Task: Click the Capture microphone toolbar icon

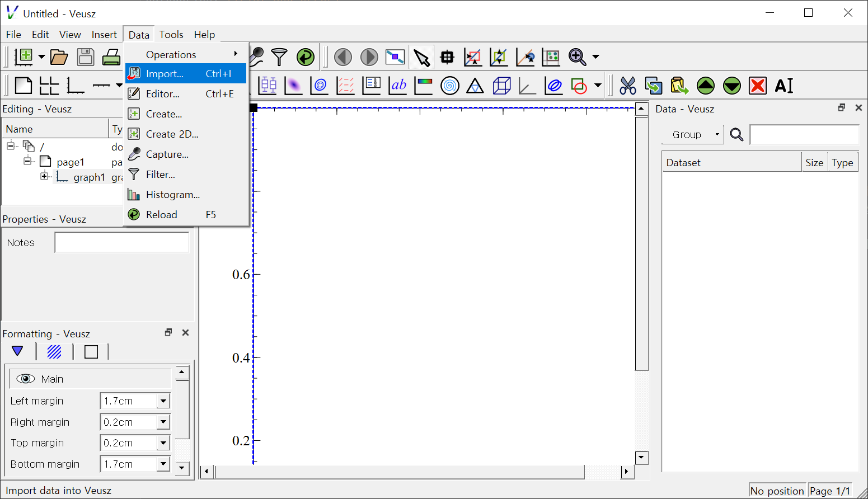Action: coord(257,57)
